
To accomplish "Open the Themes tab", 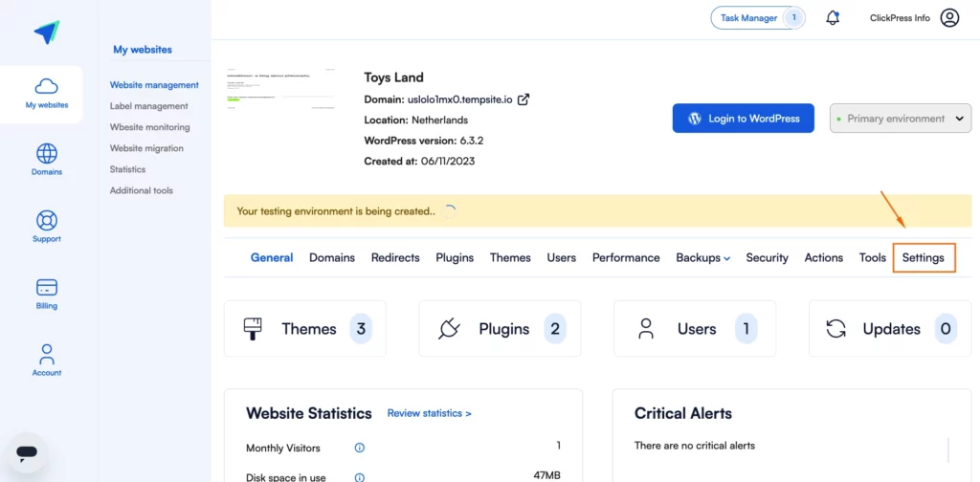I will 510,258.
